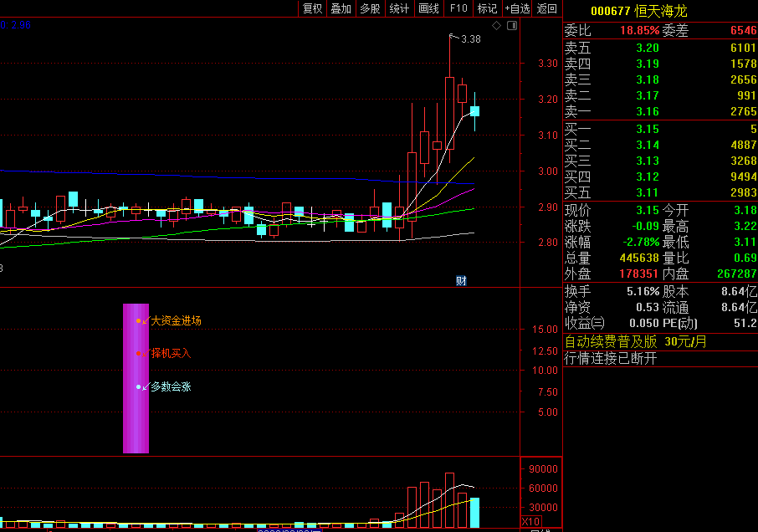Click the 3.38 high price marker

[x=471, y=39]
